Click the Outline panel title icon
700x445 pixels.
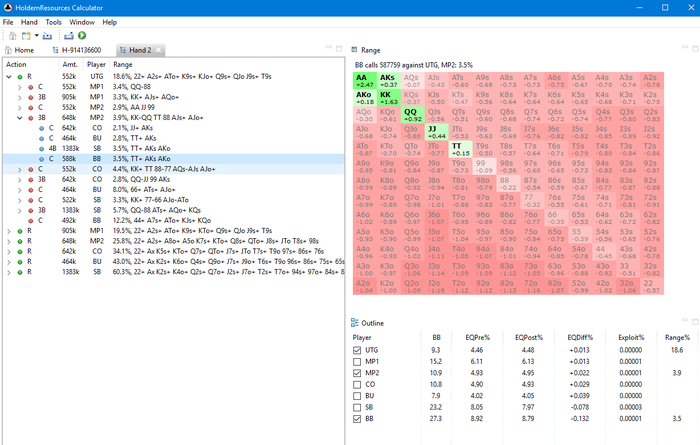[354, 323]
